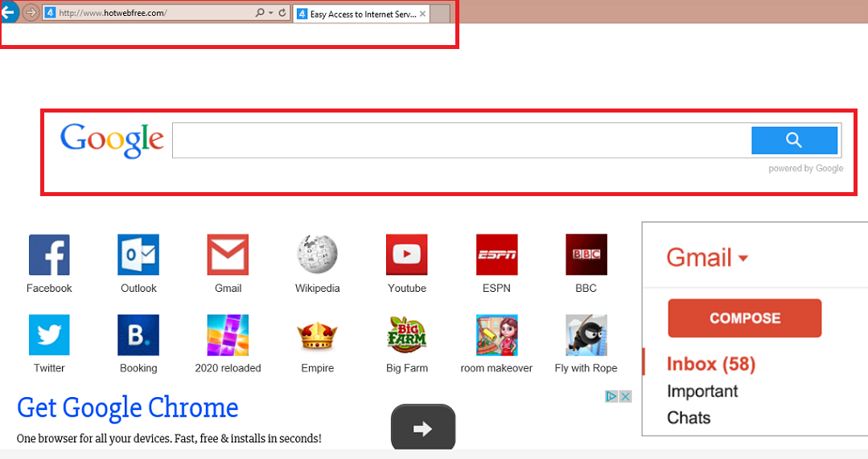Open the Gmail envelope shortcut icon
The image size is (868, 459).
[x=228, y=255]
